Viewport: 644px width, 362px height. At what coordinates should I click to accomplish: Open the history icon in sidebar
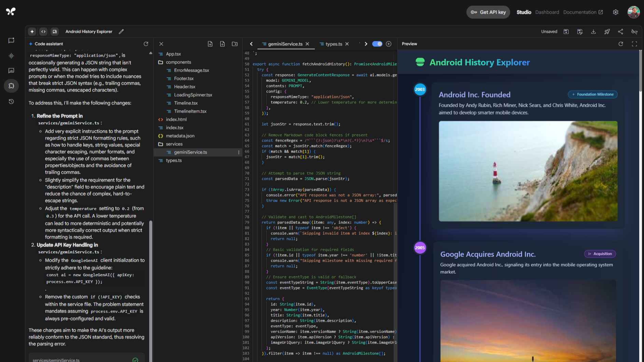11,101
